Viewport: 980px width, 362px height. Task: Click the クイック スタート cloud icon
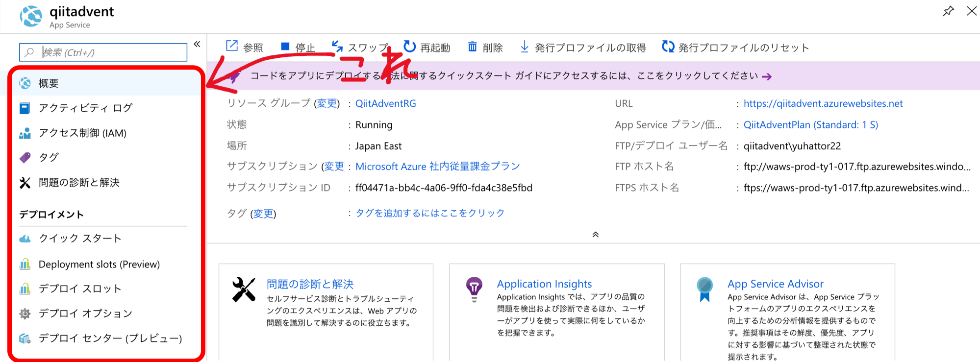click(x=25, y=239)
